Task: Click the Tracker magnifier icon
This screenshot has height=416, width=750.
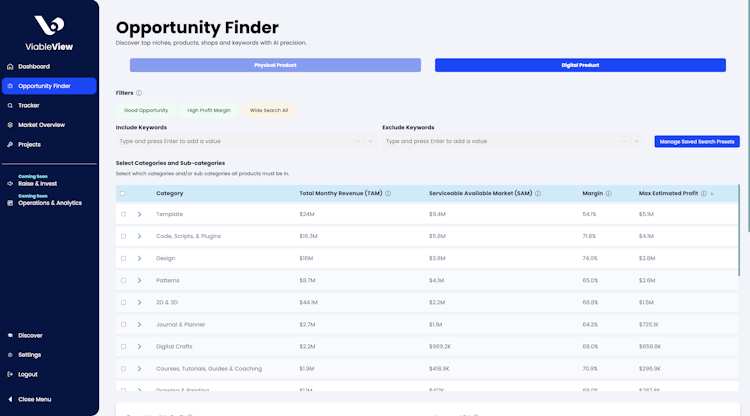Action: coord(10,105)
